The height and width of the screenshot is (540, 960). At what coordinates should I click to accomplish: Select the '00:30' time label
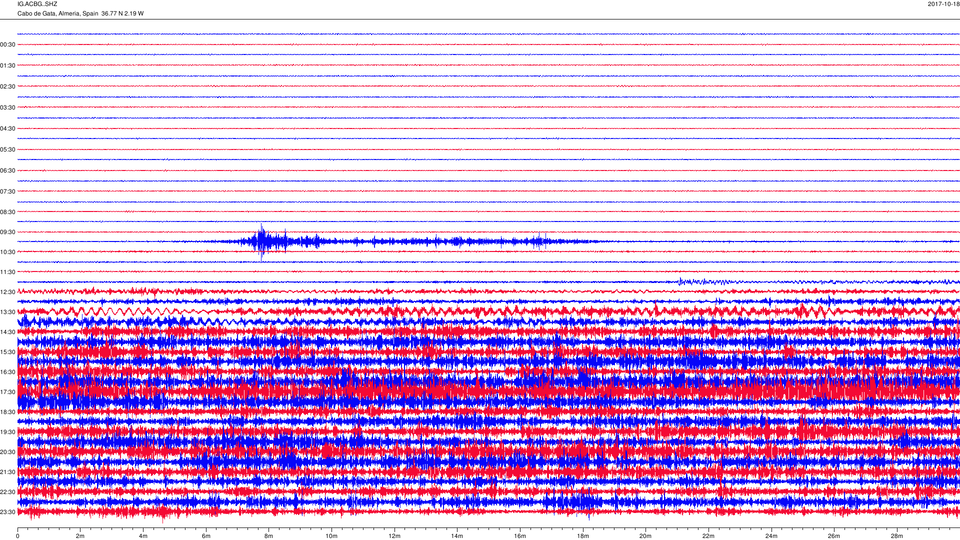point(8,45)
